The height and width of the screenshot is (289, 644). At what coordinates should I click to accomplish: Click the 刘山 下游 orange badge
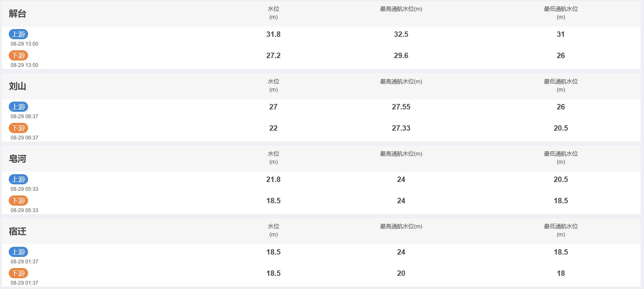coord(18,128)
